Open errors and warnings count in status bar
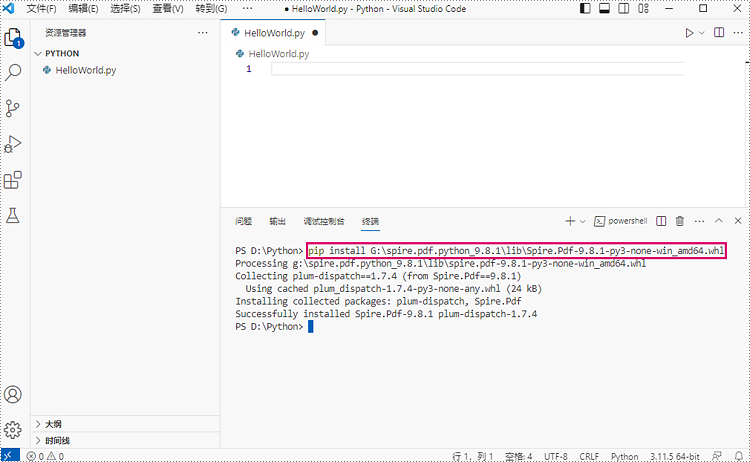The height and width of the screenshot is (462, 750). pos(45,456)
